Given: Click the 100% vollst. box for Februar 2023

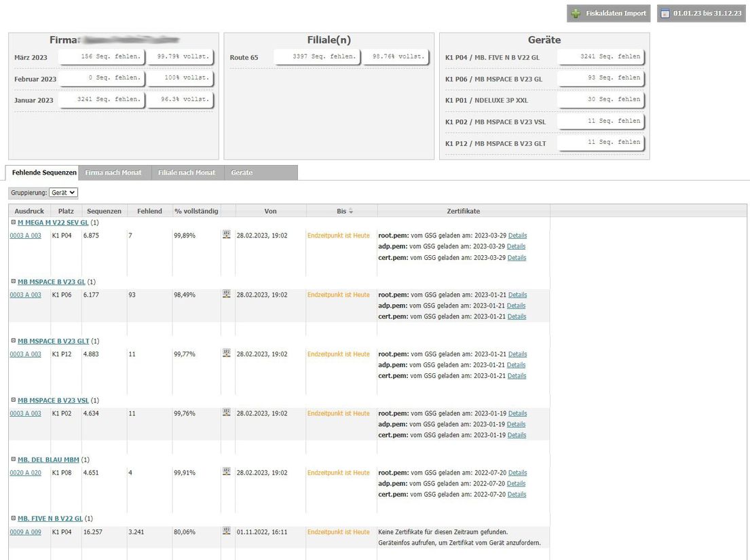Looking at the screenshot, I should 180,77.
